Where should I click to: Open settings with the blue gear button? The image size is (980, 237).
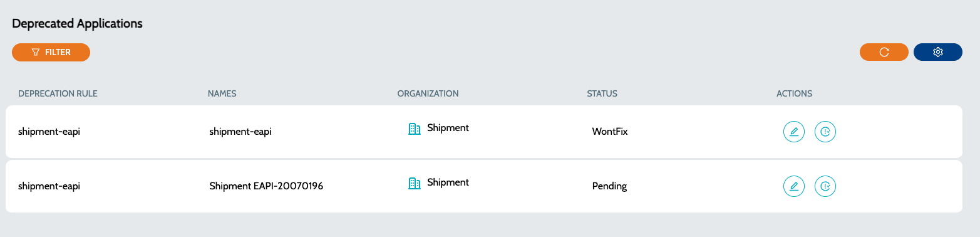click(x=938, y=52)
